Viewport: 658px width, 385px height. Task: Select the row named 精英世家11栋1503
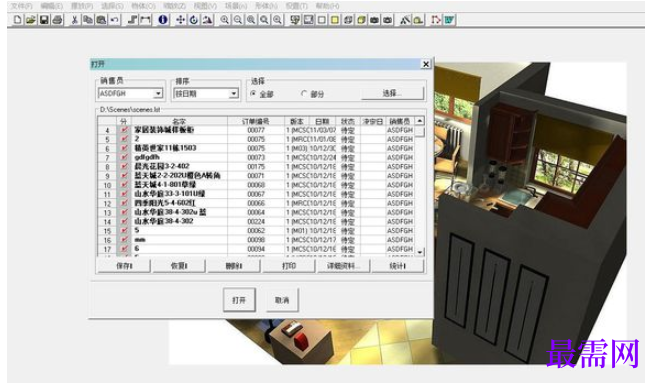click(165, 148)
